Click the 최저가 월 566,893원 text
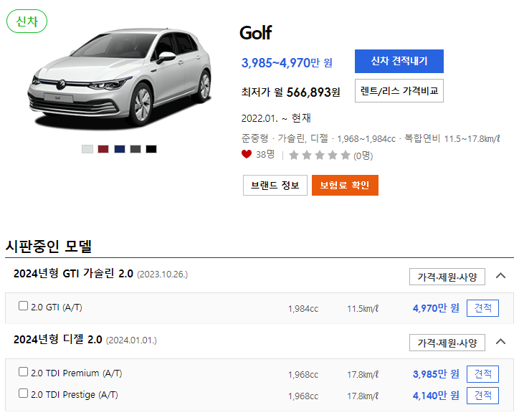The image size is (519, 420). 290,92
